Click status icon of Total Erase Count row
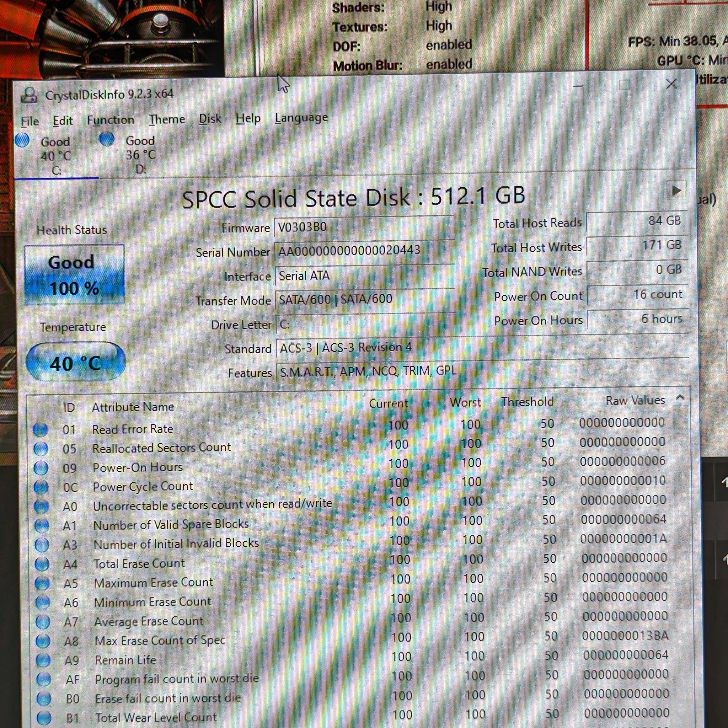Screen dimensions: 728x728 [x=42, y=564]
